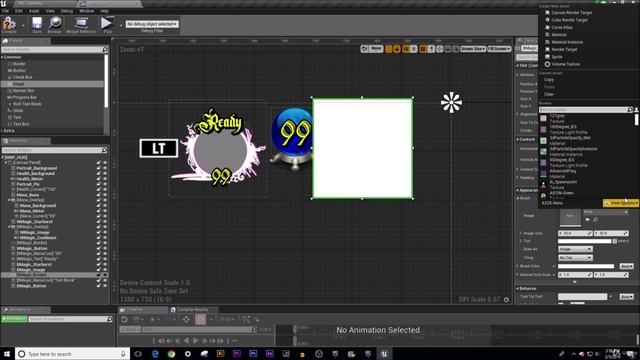The width and height of the screenshot is (640, 360).
Task: Choose Canvas Render Target asset type
Action: [571, 13]
